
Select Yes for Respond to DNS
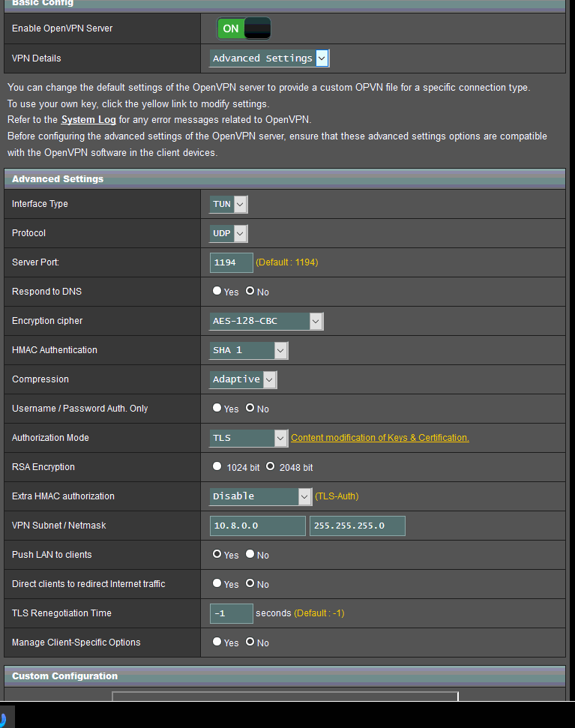tap(217, 291)
